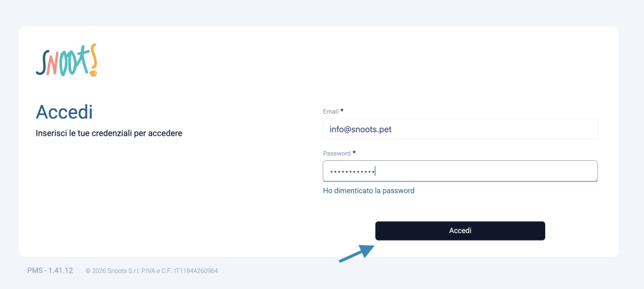Click the "info@snoots.pet" text in the Email field

361,129
